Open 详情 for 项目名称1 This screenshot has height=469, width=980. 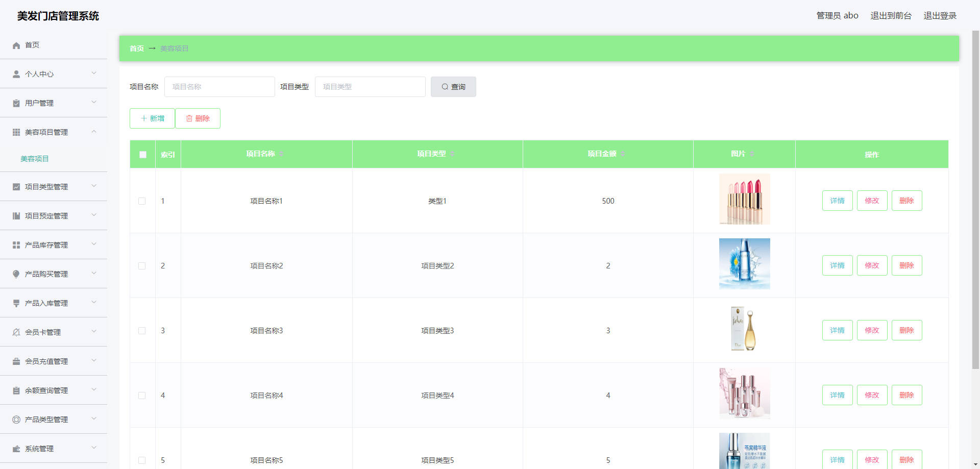click(x=837, y=201)
